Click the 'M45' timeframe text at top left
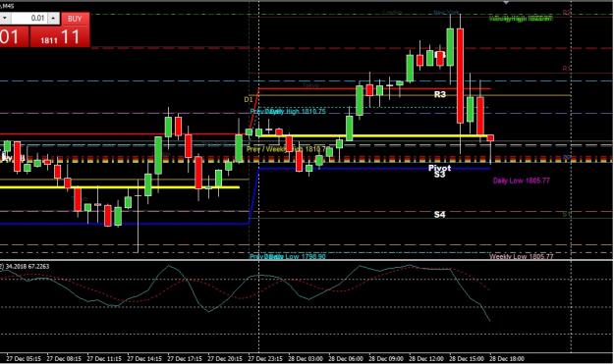 pyautogui.click(x=9, y=6)
